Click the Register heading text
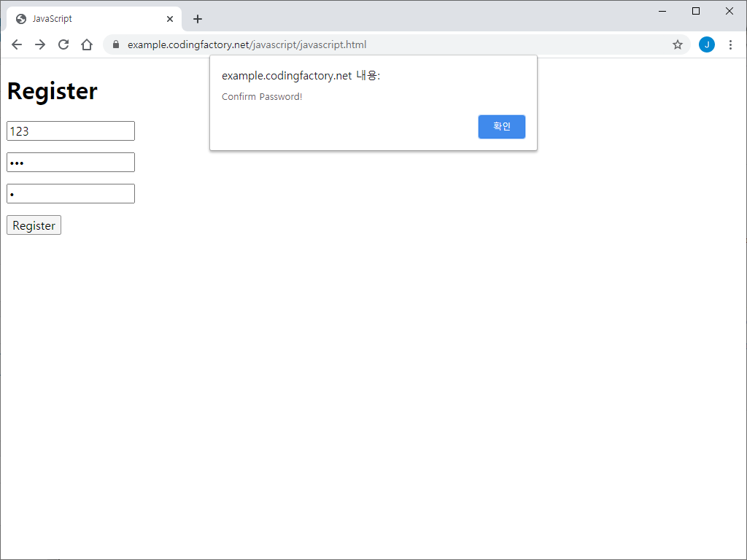 coord(53,91)
